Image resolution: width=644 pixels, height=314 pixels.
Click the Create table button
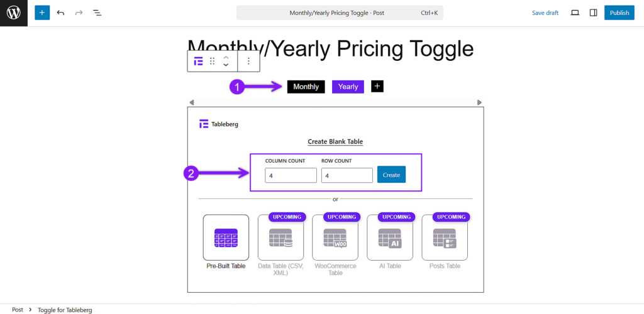coord(391,175)
